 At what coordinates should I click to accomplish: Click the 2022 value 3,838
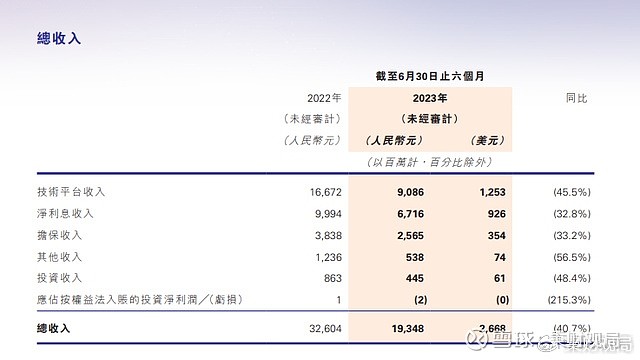[x=328, y=236]
